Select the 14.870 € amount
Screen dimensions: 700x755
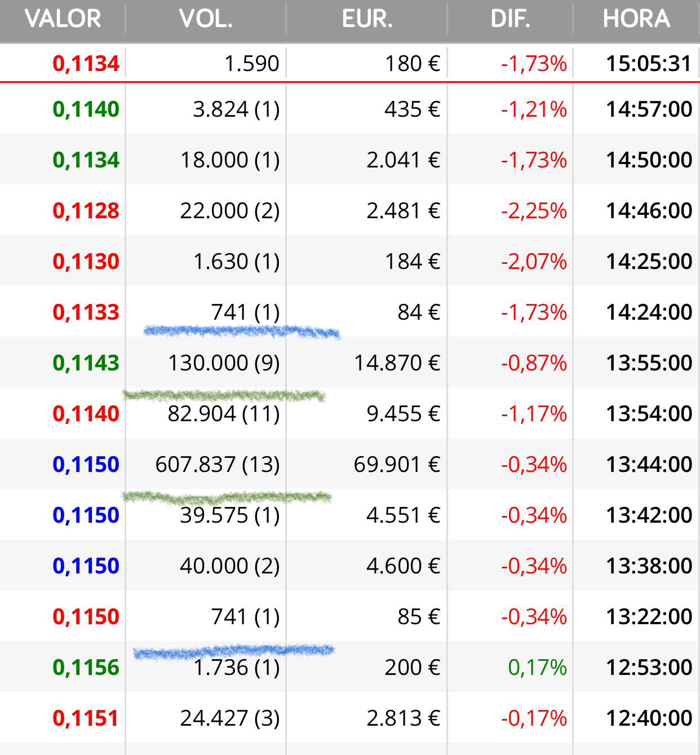397,363
